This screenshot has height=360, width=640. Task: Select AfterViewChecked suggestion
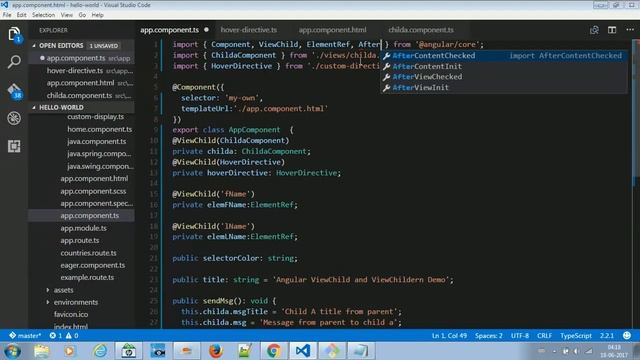coord(504,77)
